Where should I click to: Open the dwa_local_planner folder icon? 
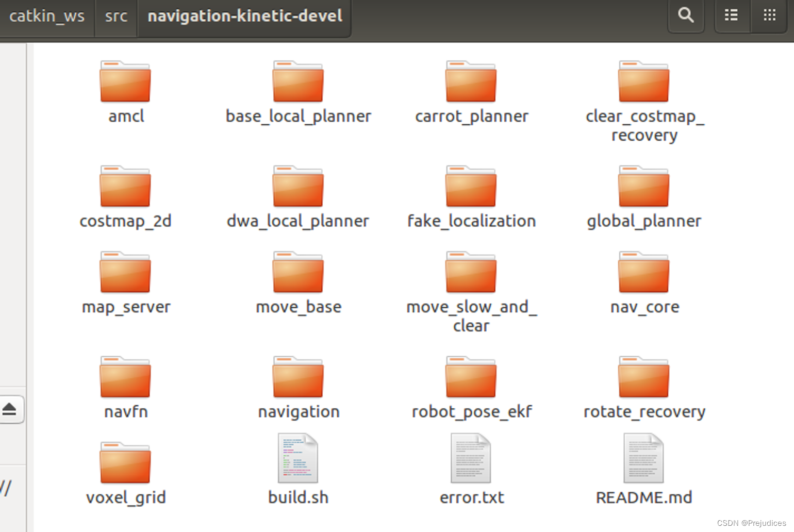point(298,186)
